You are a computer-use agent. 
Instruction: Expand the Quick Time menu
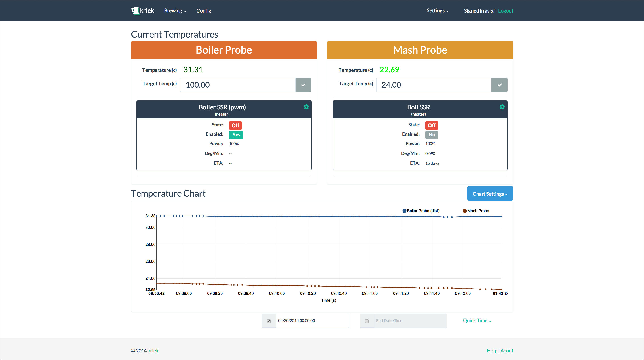click(x=477, y=320)
